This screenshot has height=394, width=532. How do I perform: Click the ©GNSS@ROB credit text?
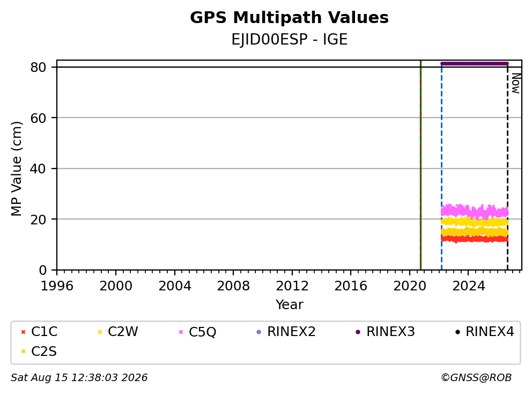point(476,377)
